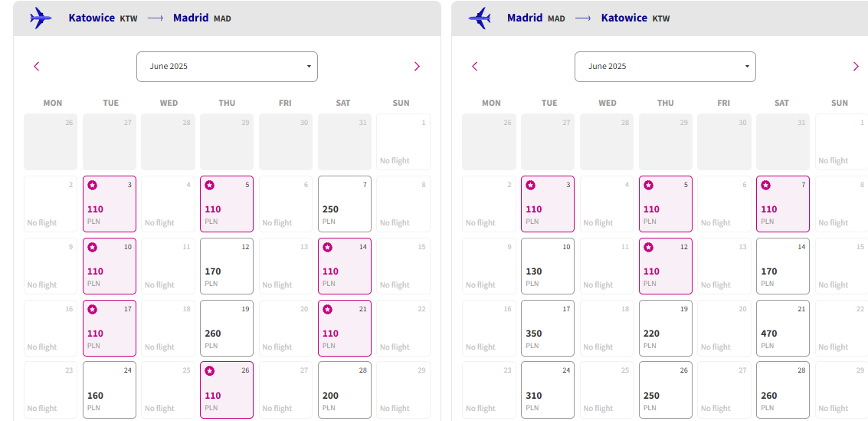Click the airplane icon beside Madrid to Katowice
The height and width of the screenshot is (421, 868).
coord(480,18)
